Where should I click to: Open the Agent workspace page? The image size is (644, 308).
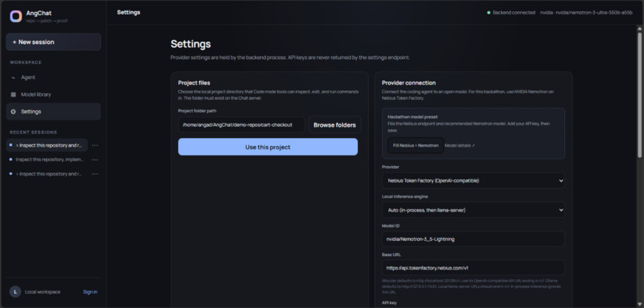tap(54, 77)
